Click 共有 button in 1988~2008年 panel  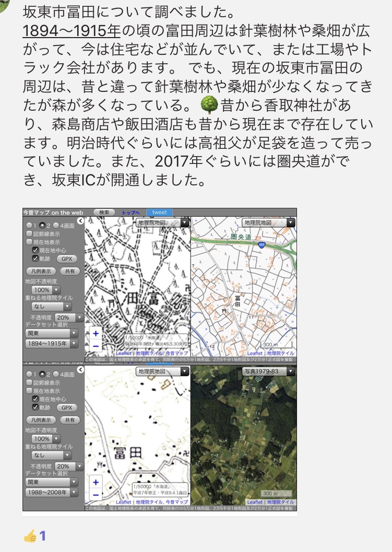click(x=70, y=420)
